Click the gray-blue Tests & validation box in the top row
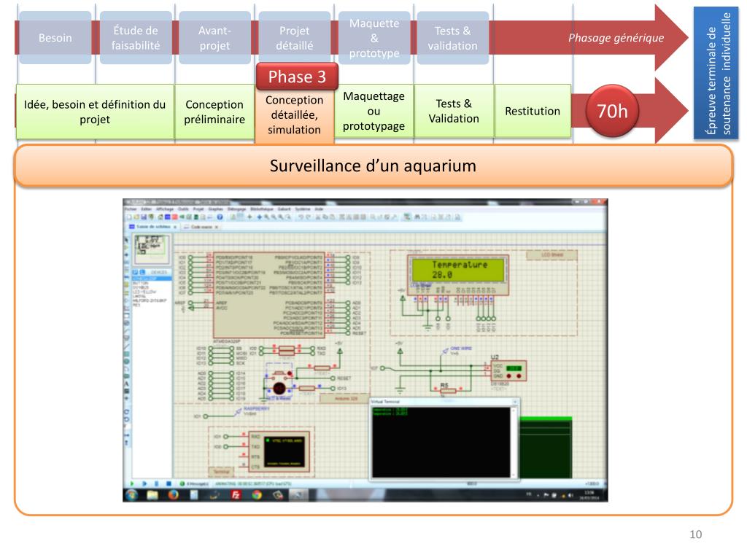 [452, 38]
